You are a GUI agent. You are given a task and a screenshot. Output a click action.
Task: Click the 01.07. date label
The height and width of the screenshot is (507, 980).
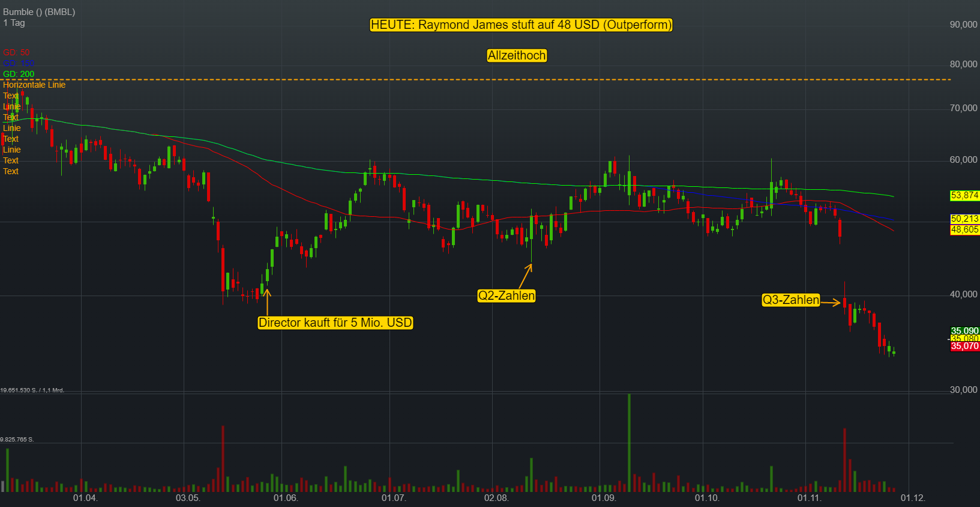point(394,498)
